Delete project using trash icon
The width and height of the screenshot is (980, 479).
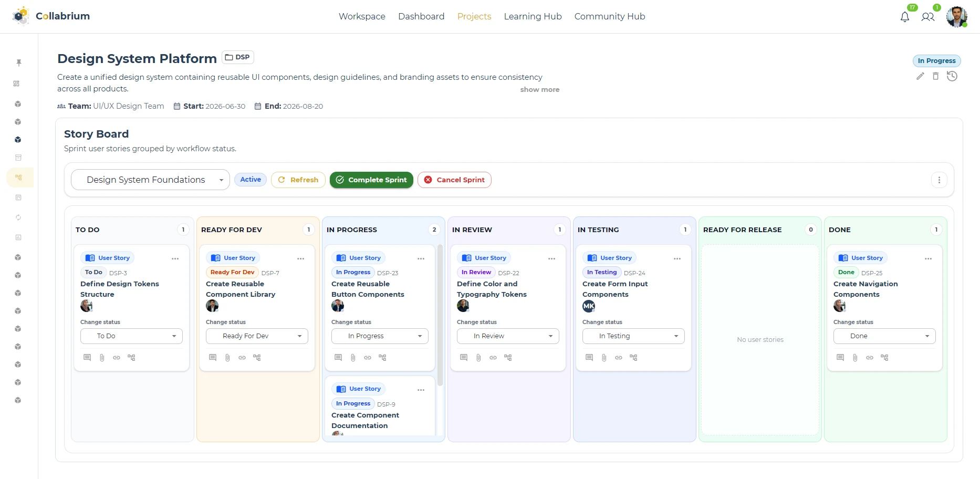[x=935, y=76]
